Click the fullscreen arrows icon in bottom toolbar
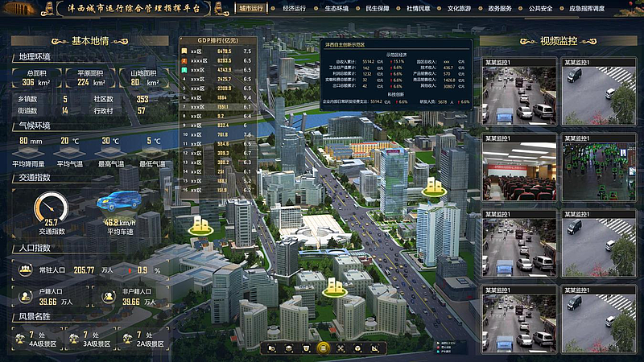Image resolution: width=644 pixels, height=362 pixels. tap(341, 348)
